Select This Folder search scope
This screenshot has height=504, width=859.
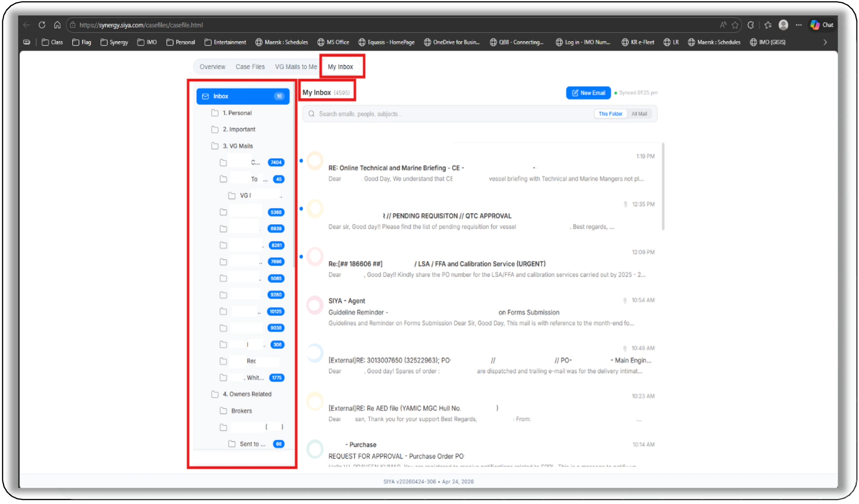click(x=610, y=114)
